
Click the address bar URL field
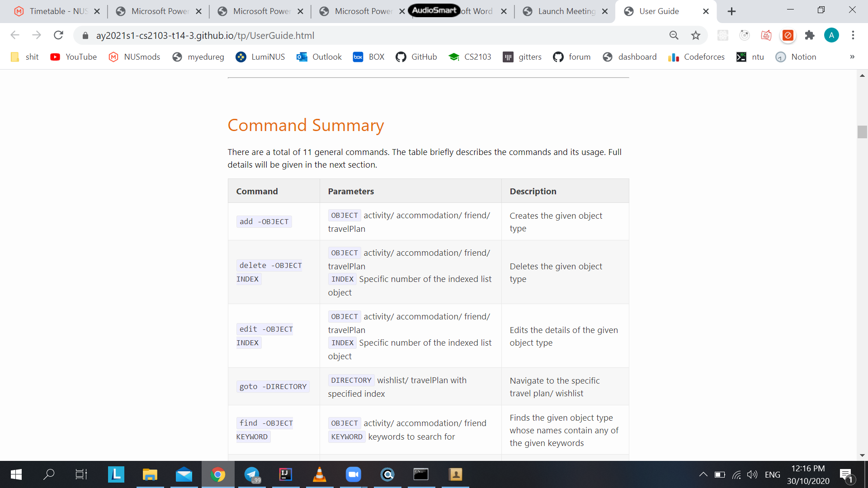(x=362, y=35)
